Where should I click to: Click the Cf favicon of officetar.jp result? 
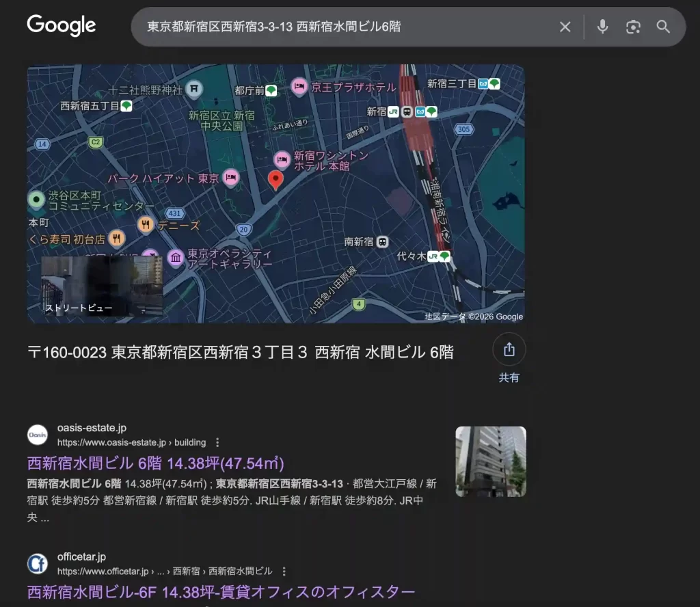[38, 563]
